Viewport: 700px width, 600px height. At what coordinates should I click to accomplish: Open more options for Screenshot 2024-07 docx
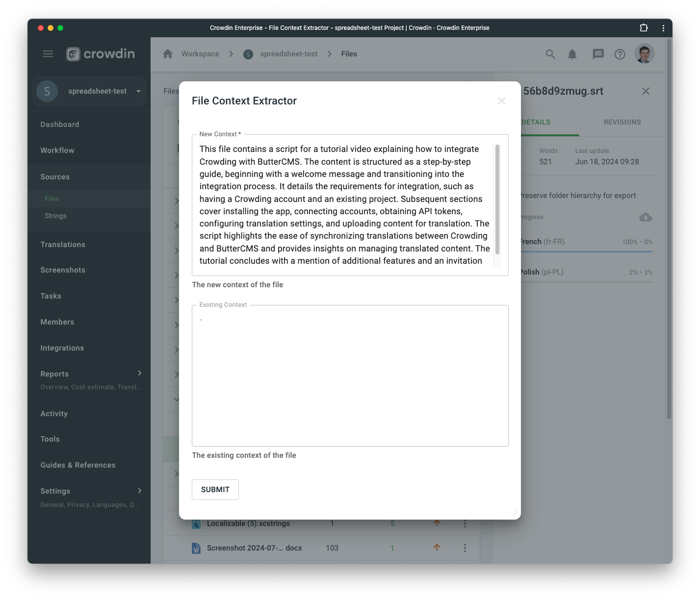pyautogui.click(x=465, y=548)
